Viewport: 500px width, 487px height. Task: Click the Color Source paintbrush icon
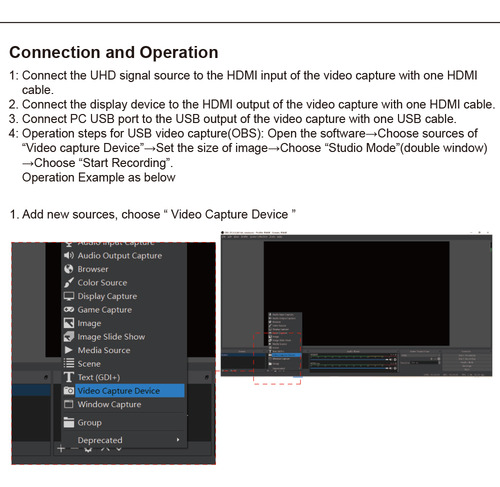[69, 283]
